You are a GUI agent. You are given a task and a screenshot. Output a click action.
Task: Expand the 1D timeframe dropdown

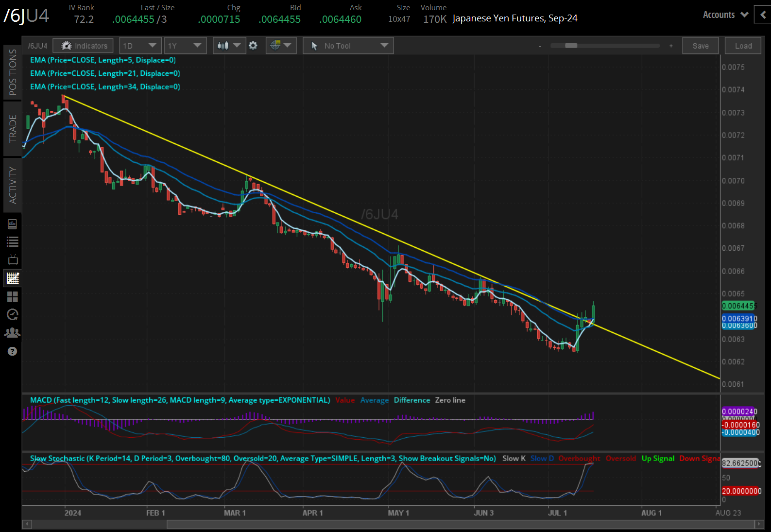point(139,46)
